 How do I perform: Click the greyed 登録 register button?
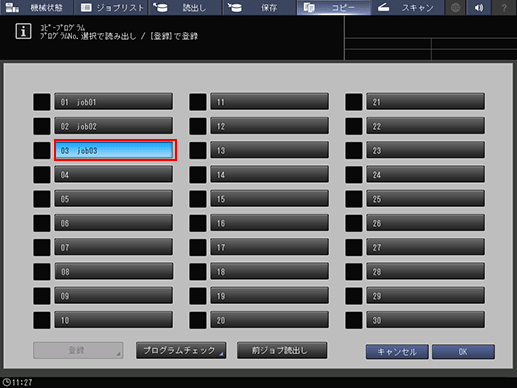[78, 350]
